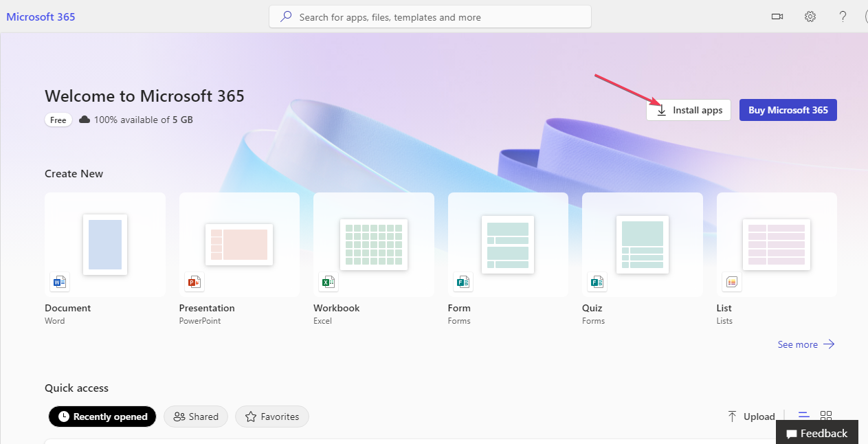Create a new Quiz card
Screen dimensions: 868x444
click(643, 244)
